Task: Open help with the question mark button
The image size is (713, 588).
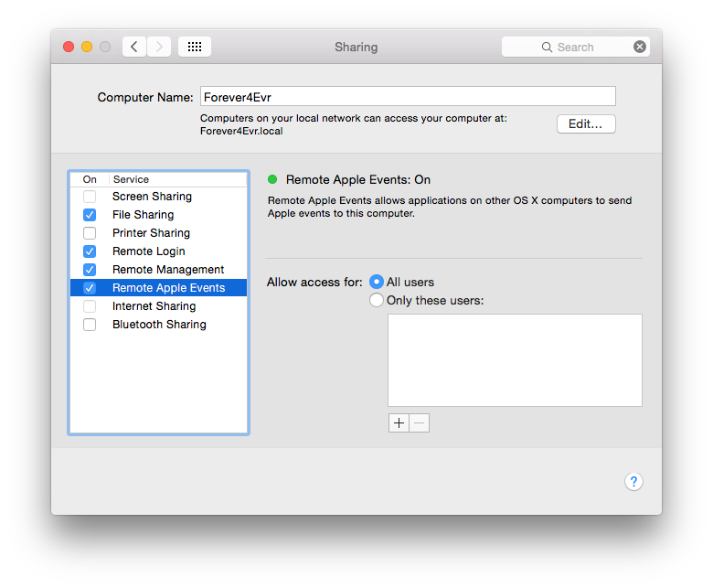Action: pos(633,482)
